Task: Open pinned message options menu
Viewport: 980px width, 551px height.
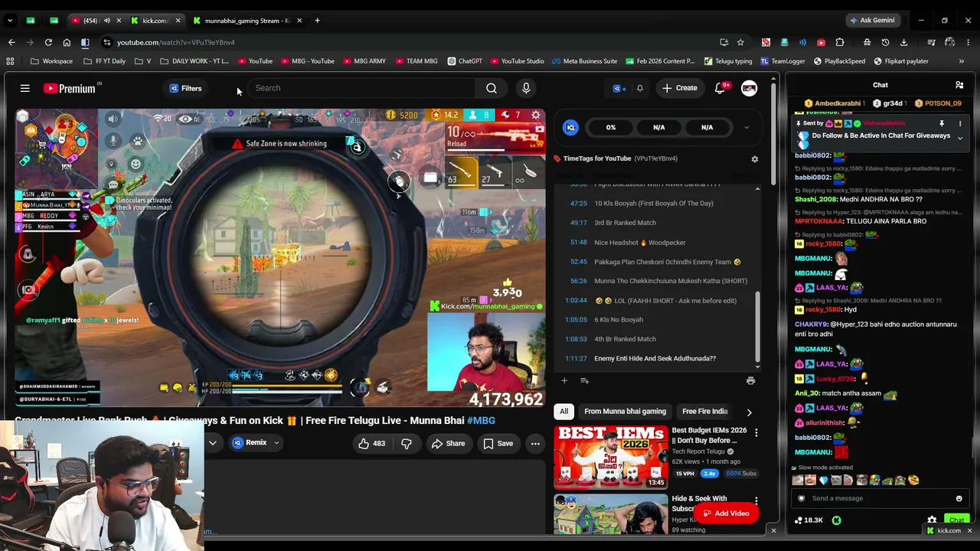Action: (x=960, y=123)
